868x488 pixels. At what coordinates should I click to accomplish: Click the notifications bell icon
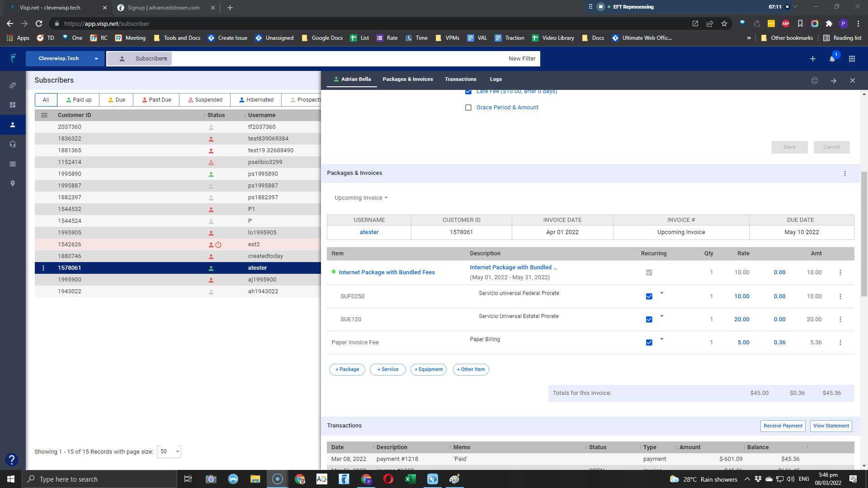pos(832,59)
